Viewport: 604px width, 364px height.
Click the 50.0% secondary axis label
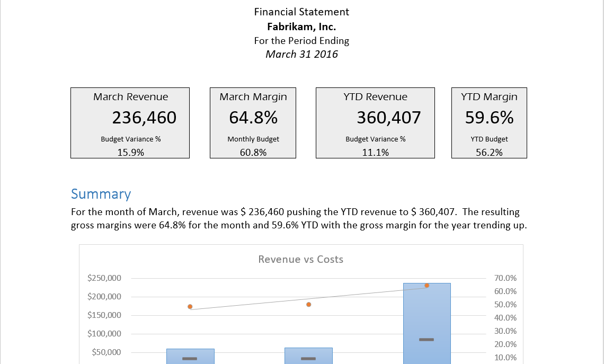click(x=505, y=305)
